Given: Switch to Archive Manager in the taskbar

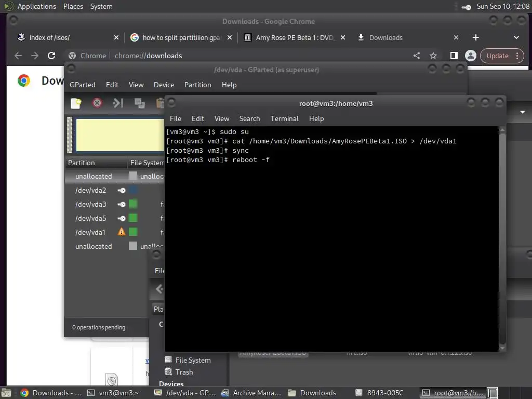Looking at the screenshot, I should [x=252, y=393].
